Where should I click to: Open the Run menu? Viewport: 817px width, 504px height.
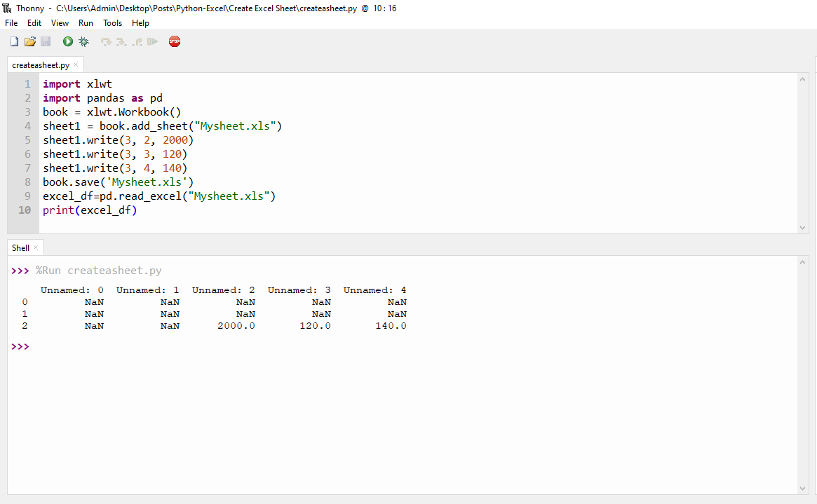[x=86, y=22]
